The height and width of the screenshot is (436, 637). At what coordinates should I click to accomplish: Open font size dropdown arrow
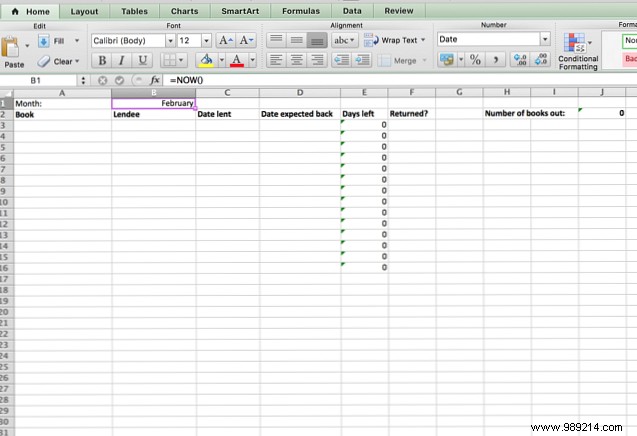[206, 41]
